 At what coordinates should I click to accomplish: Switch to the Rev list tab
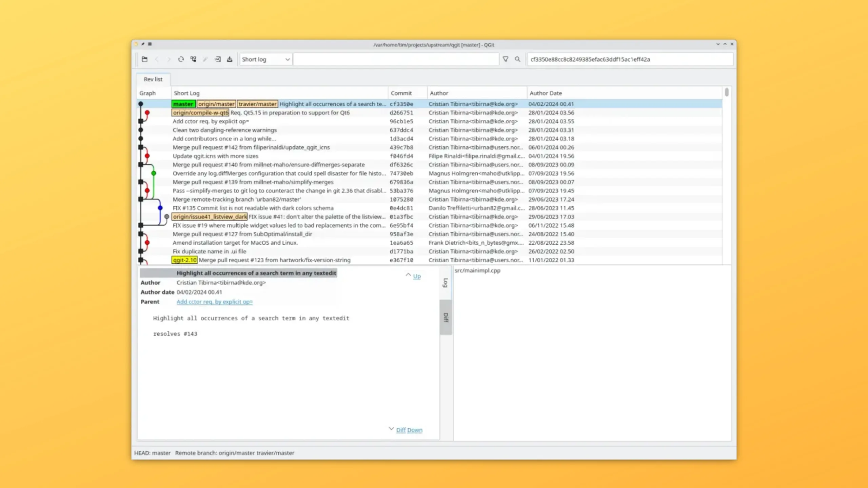pos(153,79)
